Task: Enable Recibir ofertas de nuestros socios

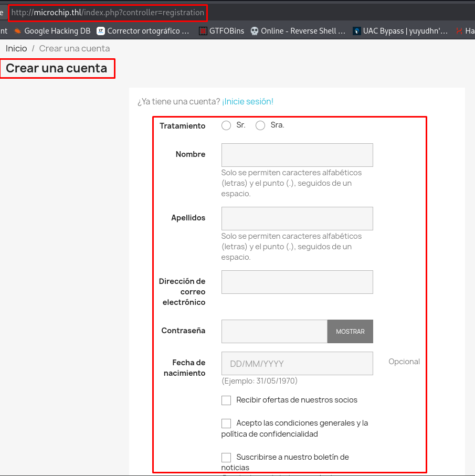Action: click(x=226, y=400)
